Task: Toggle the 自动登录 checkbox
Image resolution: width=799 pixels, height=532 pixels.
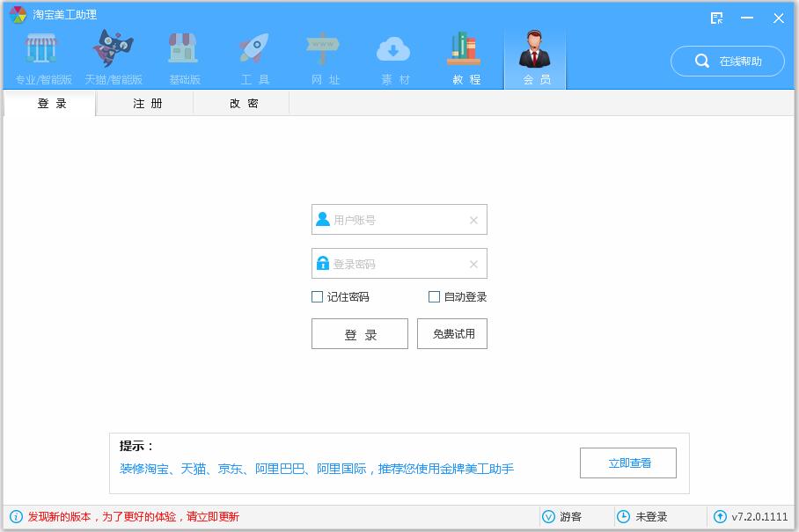Action: (x=434, y=297)
